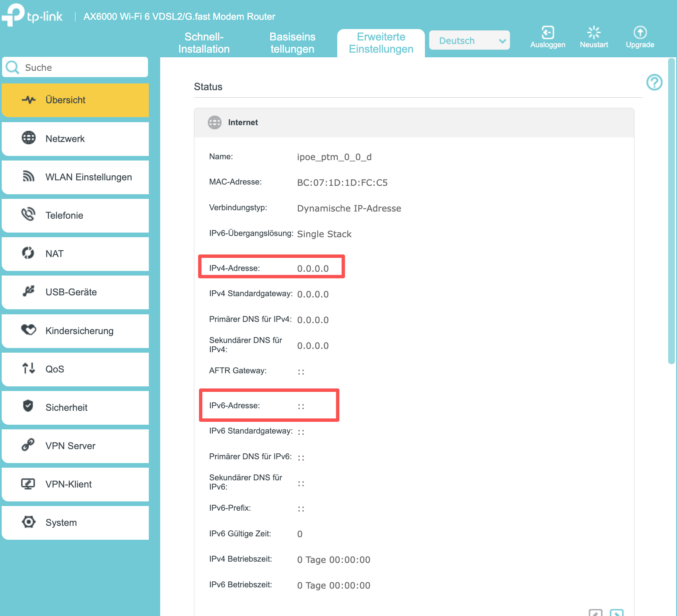Switch to Schnell-Installation tab
This screenshot has height=616, width=677.
(x=204, y=43)
